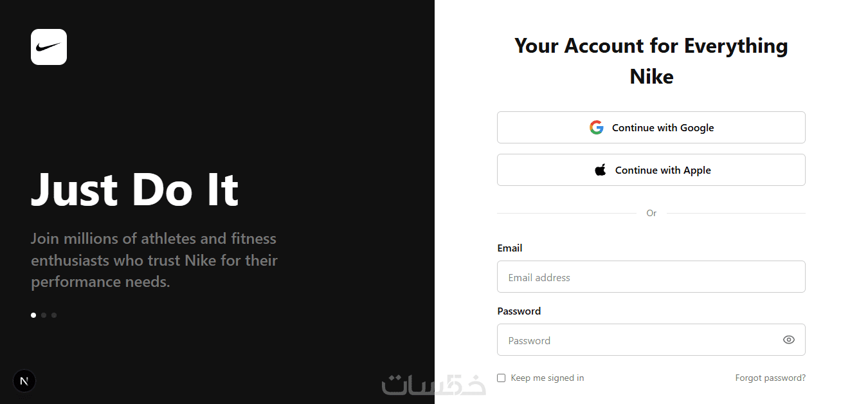The height and width of the screenshot is (404, 868).
Task: Switch to the second carousel slide dot
Action: (x=44, y=315)
